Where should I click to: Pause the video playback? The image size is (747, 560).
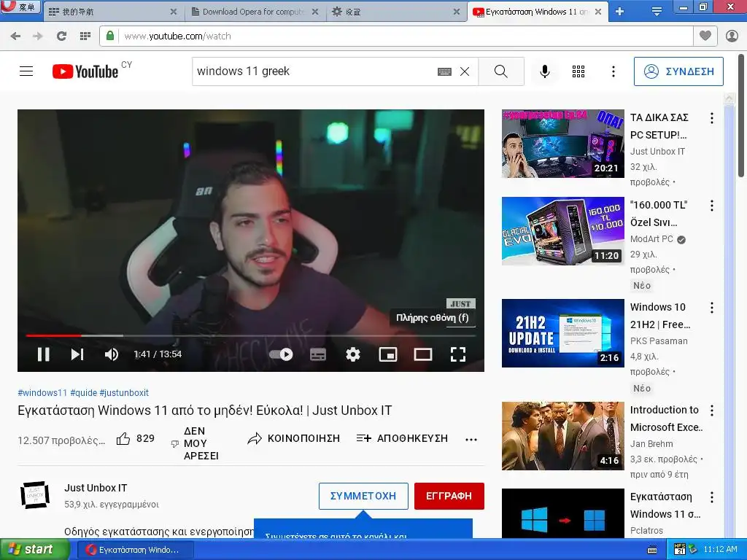pos(43,354)
